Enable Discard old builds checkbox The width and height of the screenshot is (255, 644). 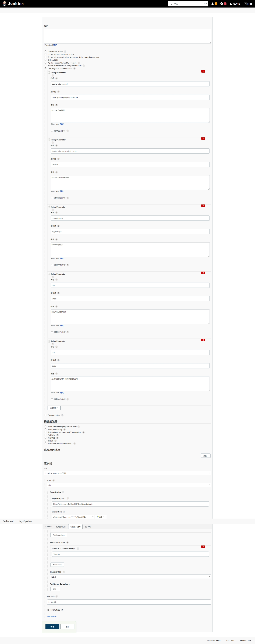pyautogui.click(x=45, y=51)
